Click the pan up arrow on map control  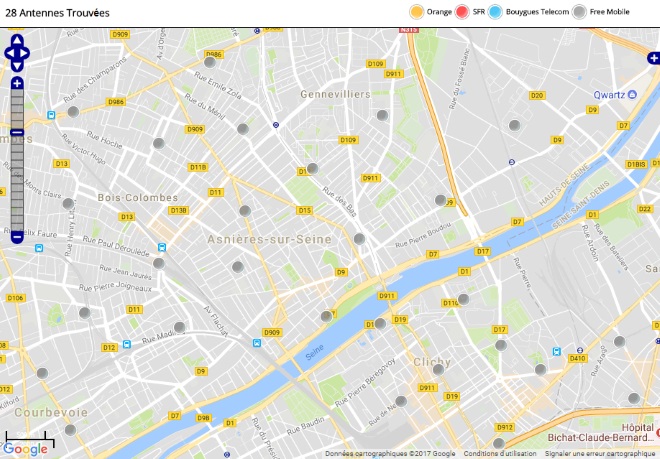coord(17,40)
